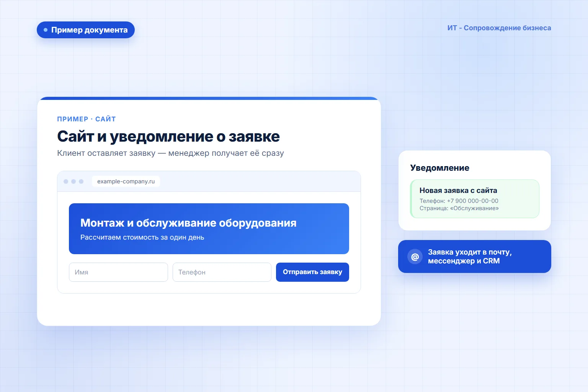Click the @ icon in the blue card

coord(415,257)
